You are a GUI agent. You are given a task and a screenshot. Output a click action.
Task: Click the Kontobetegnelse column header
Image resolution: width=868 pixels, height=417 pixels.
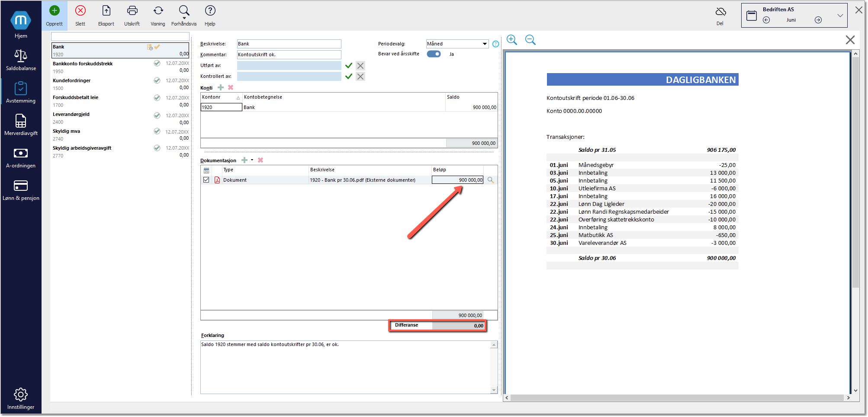344,97
